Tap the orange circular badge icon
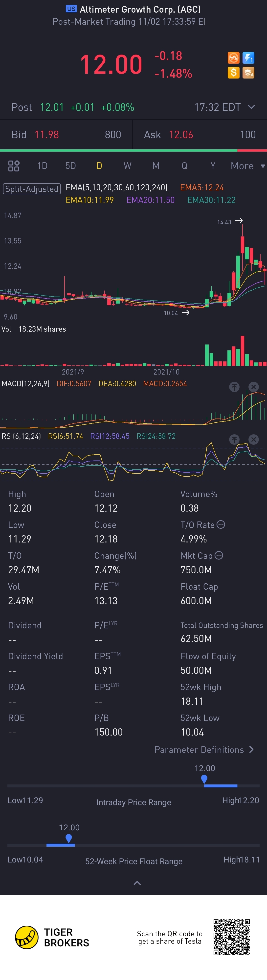 pos(233,58)
